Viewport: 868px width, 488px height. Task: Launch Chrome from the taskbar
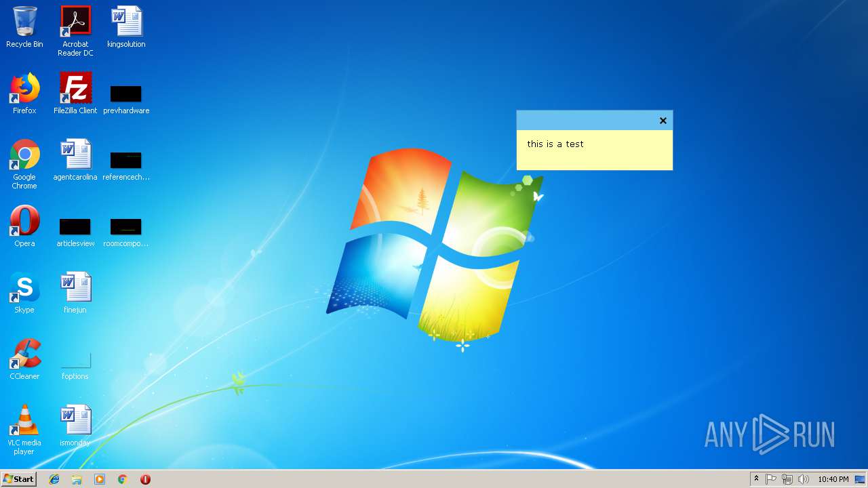point(122,479)
